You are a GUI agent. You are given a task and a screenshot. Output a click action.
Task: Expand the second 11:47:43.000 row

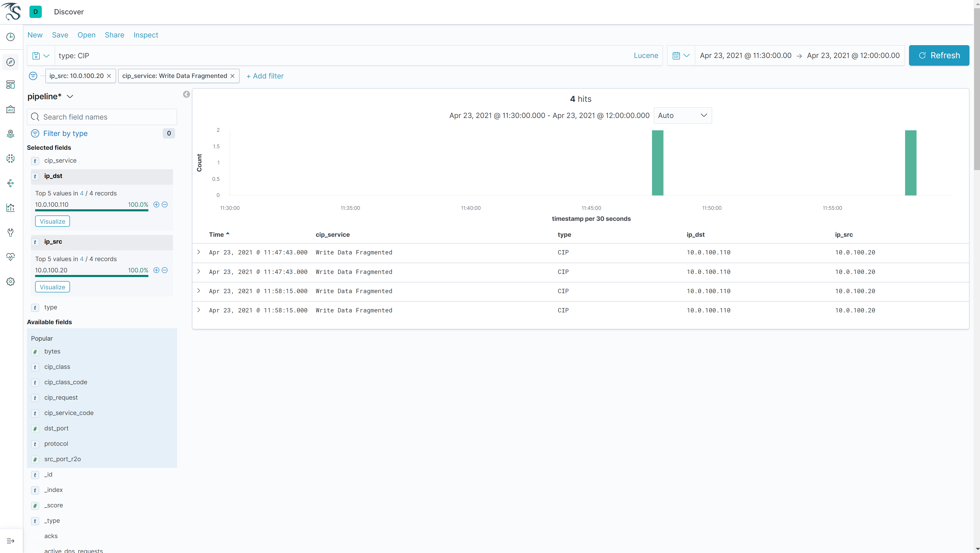[199, 272]
